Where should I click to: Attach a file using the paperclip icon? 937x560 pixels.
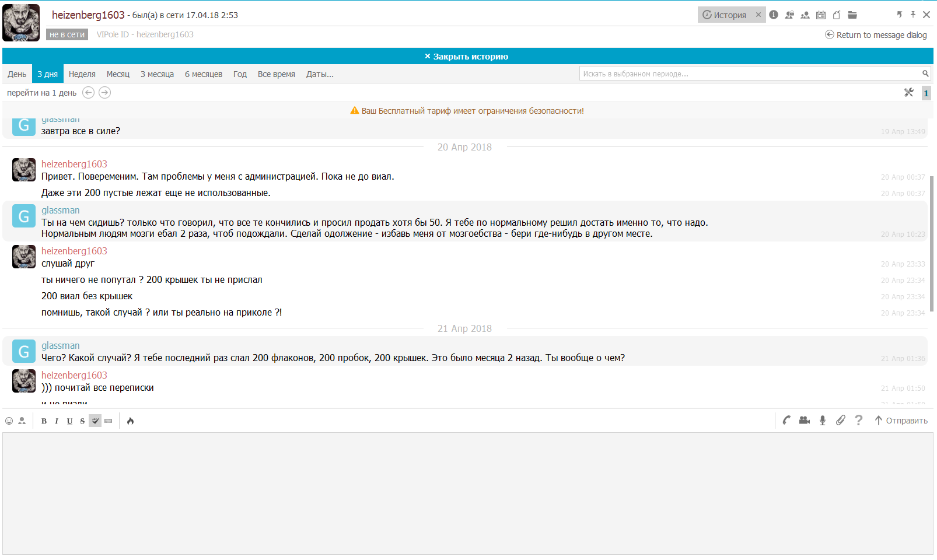(x=840, y=421)
